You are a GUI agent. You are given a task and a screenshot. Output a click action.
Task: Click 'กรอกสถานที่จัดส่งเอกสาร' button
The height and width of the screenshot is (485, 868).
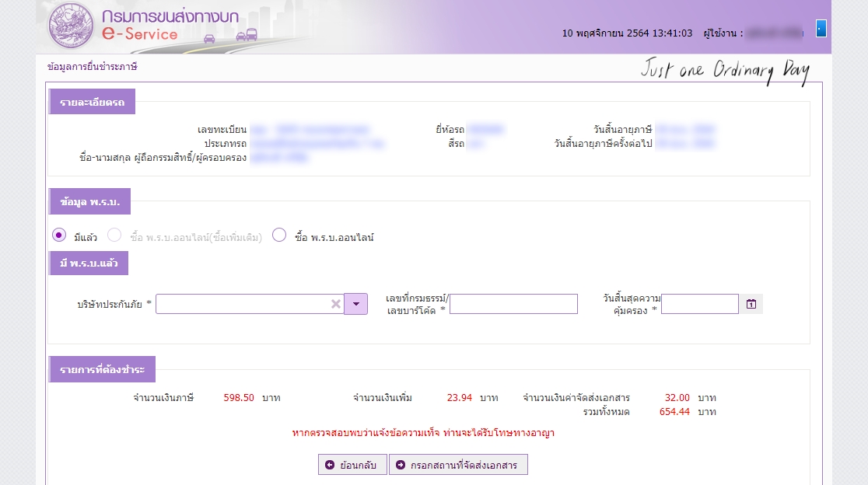(458, 465)
